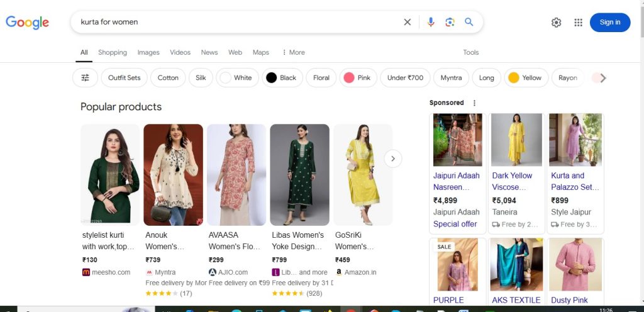Open the Dark Yellow Viscose ad link
The height and width of the screenshot is (312, 644).
[512, 181]
